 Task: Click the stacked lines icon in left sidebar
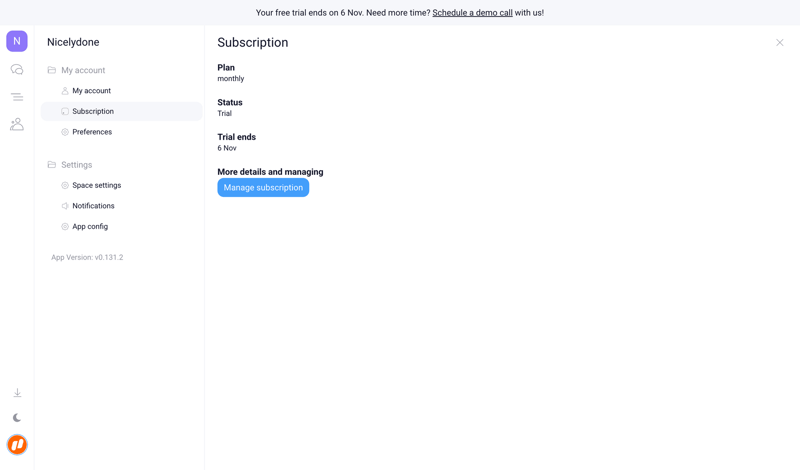(x=17, y=97)
